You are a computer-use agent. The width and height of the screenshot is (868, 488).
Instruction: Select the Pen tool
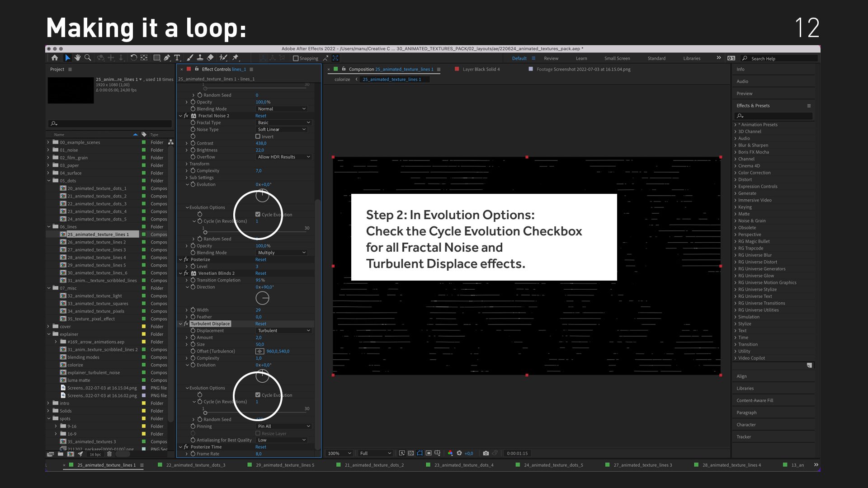pos(167,58)
